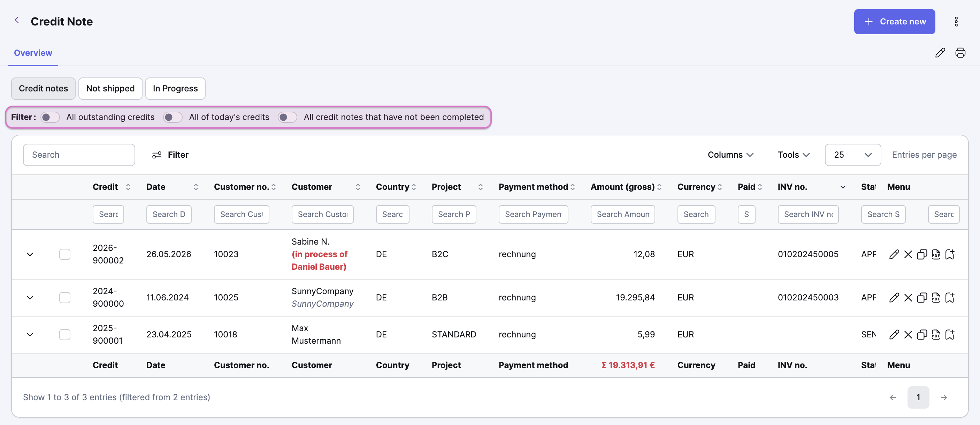
Task: Open the Columns dropdown
Action: 730,155
